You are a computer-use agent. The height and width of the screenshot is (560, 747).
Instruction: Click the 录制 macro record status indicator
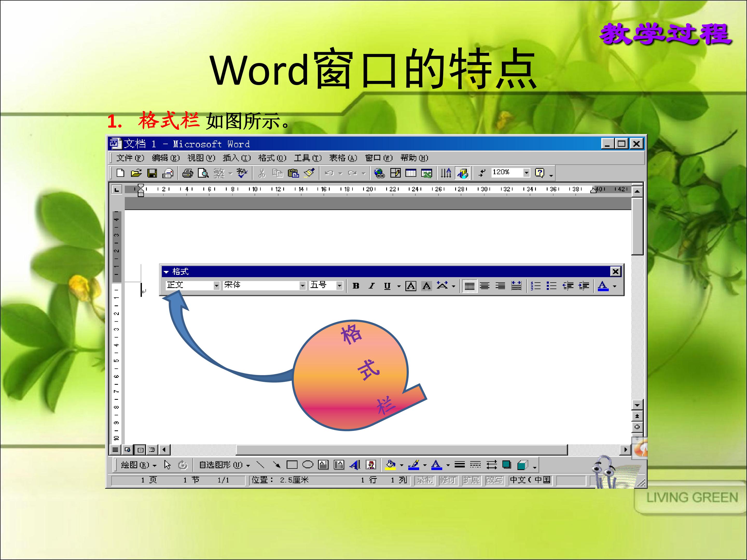[425, 480]
